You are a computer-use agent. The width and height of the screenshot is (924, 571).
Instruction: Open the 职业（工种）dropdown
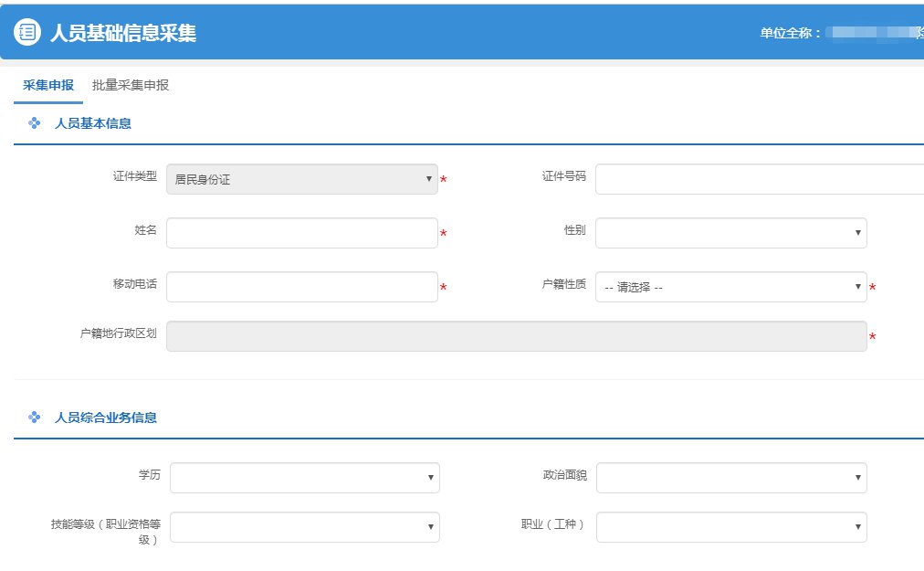(x=730, y=527)
